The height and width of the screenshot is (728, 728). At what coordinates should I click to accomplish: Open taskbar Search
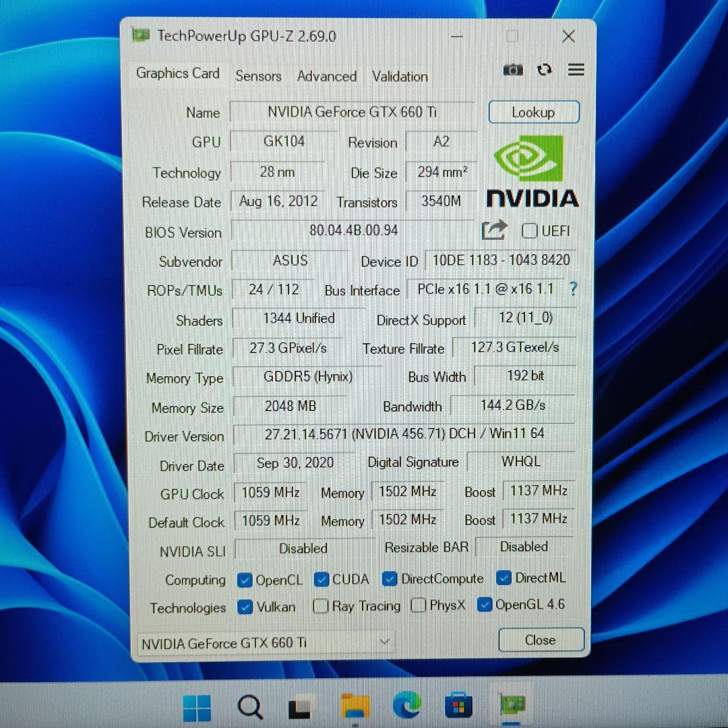[250, 708]
